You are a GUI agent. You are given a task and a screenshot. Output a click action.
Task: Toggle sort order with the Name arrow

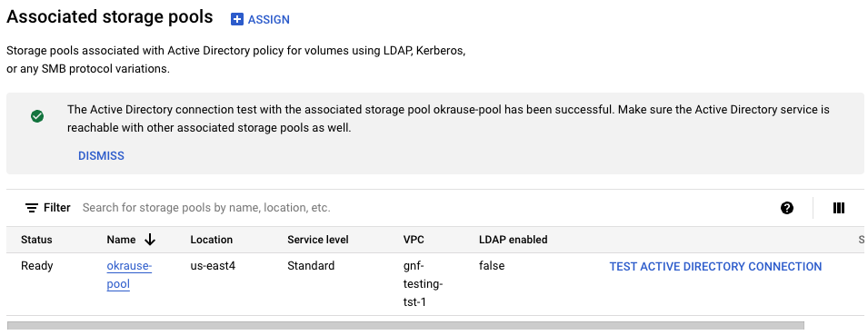click(x=149, y=240)
